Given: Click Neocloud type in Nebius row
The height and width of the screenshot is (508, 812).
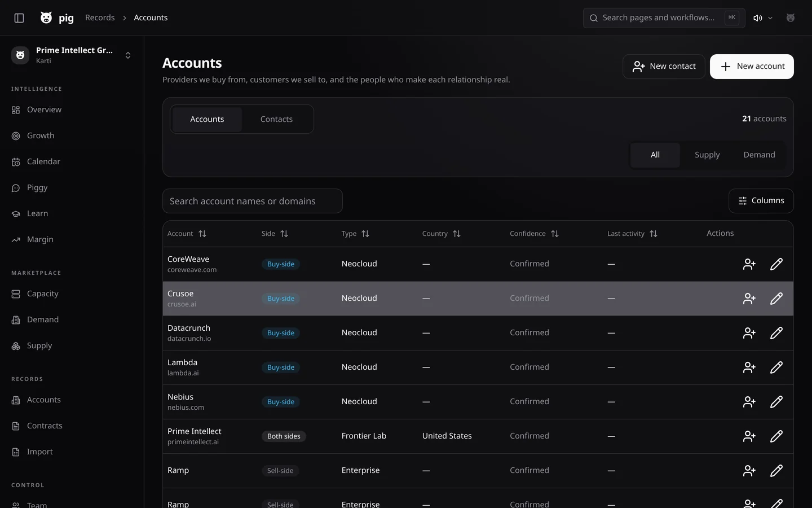Looking at the screenshot, I should point(359,401).
